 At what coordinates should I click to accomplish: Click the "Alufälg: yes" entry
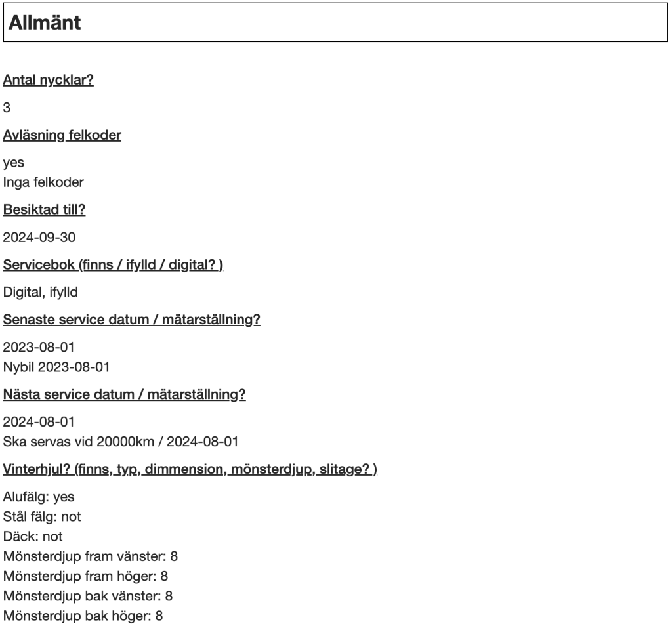tap(39, 497)
